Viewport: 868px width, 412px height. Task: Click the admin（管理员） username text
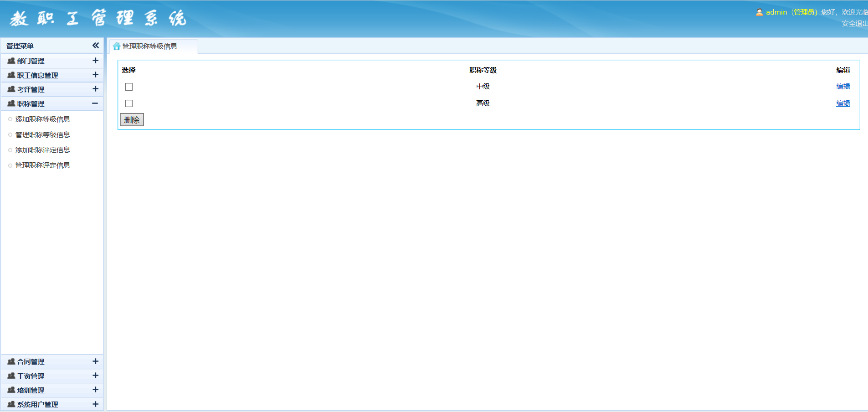click(792, 12)
